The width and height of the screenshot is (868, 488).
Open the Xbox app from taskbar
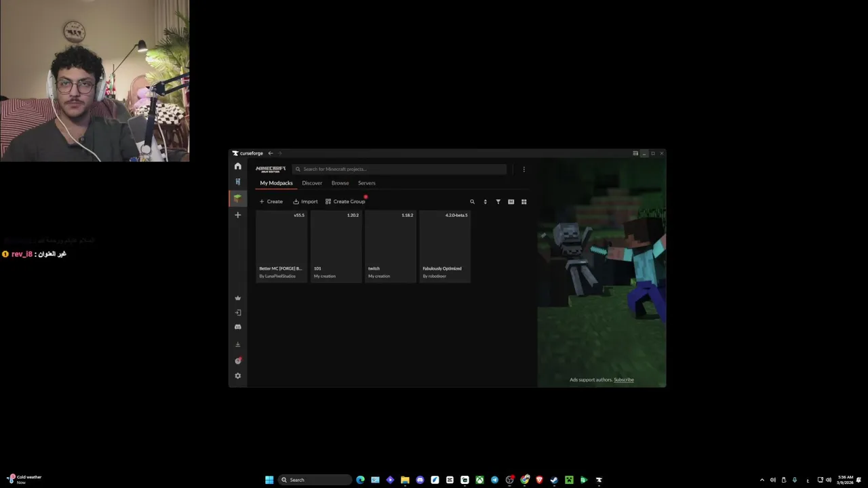[479, 480]
